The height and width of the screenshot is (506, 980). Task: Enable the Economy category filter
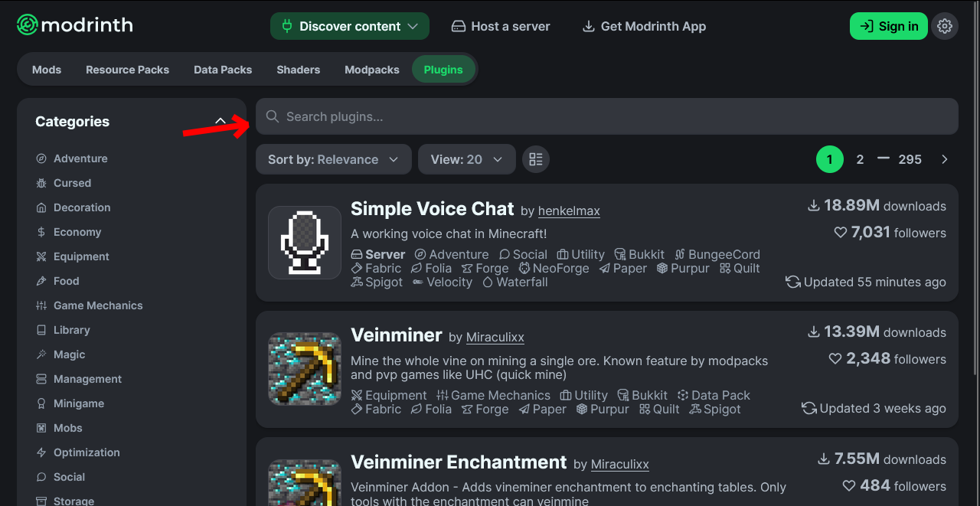tap(77, 232)
